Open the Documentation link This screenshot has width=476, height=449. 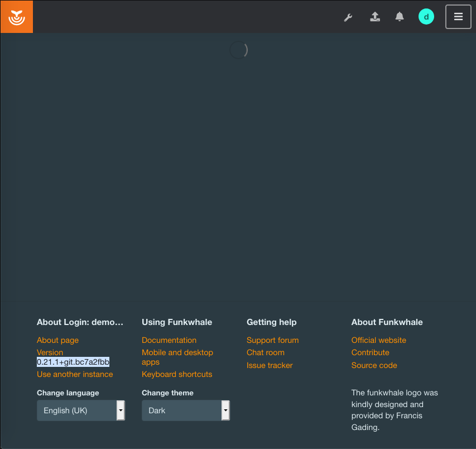(x=169, y=340)
